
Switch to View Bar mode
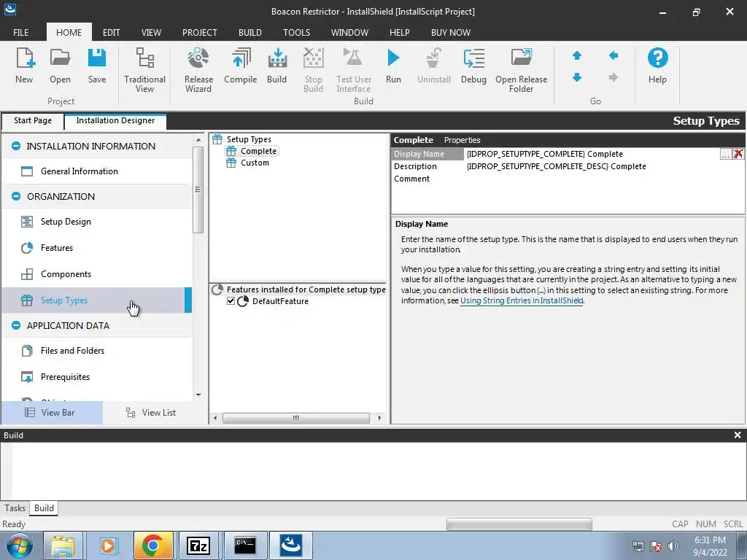pos(52,413)
